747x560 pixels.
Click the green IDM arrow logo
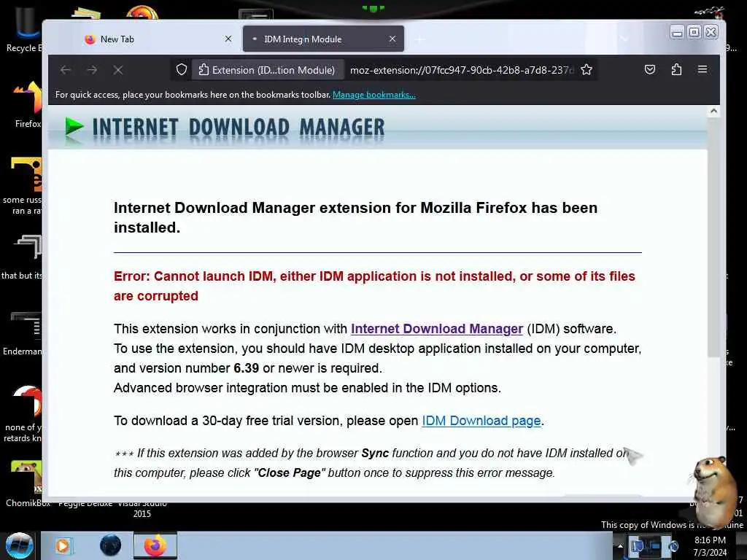click(74, 127)
